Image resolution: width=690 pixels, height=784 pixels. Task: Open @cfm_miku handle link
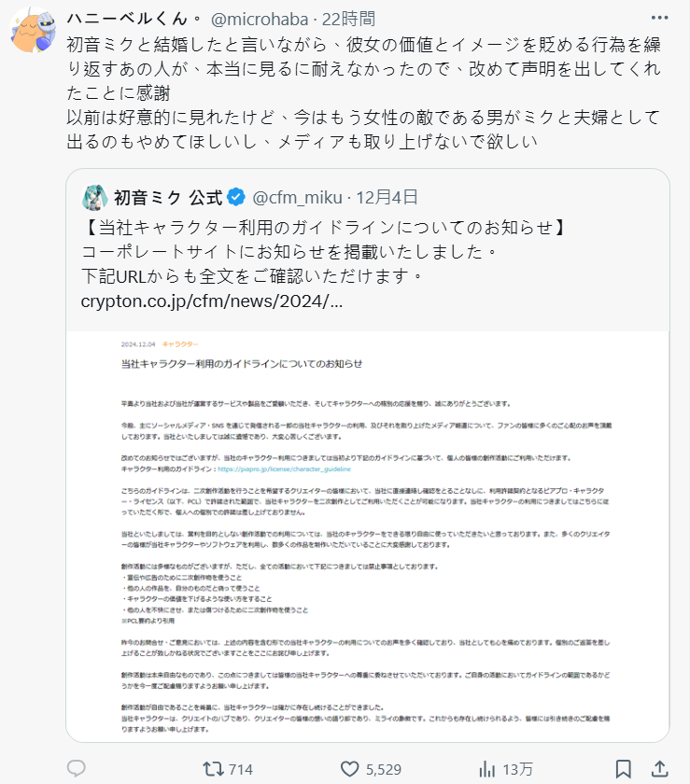(x=297, y=198)
